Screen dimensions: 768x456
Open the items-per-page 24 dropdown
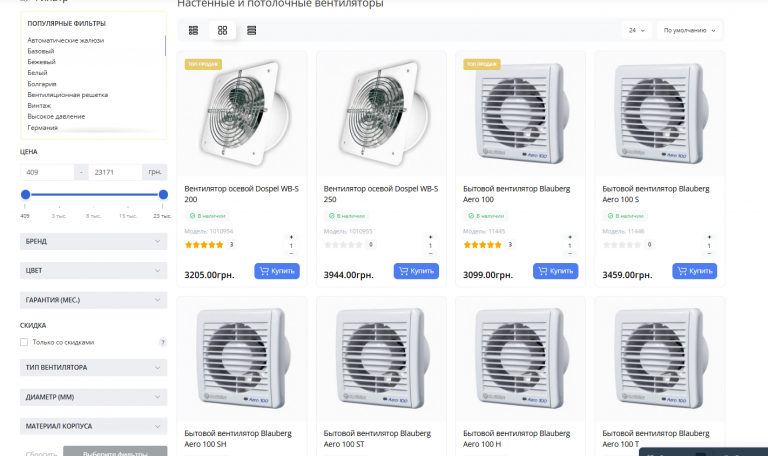coord(637,30)
